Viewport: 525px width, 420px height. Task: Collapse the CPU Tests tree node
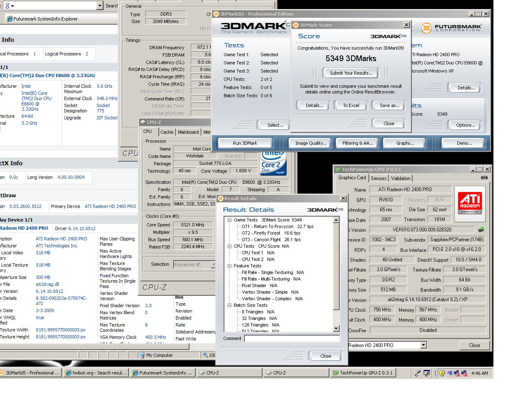point(230,246)
